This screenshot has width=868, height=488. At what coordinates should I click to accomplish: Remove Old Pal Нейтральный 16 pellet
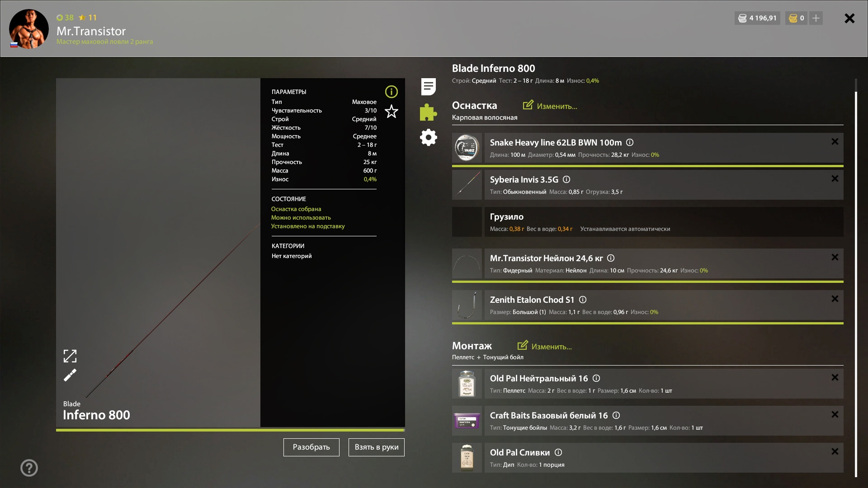[x=835, y=378]
